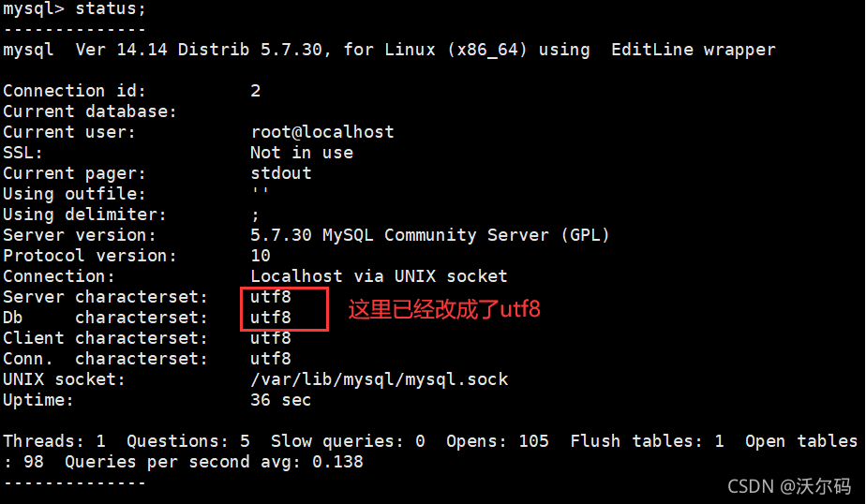The width and height of the screenshot is (866, 504).
Task: Click '5.7.30 MySQL Community Server (GPL)' text
Action: coord(429,235)
